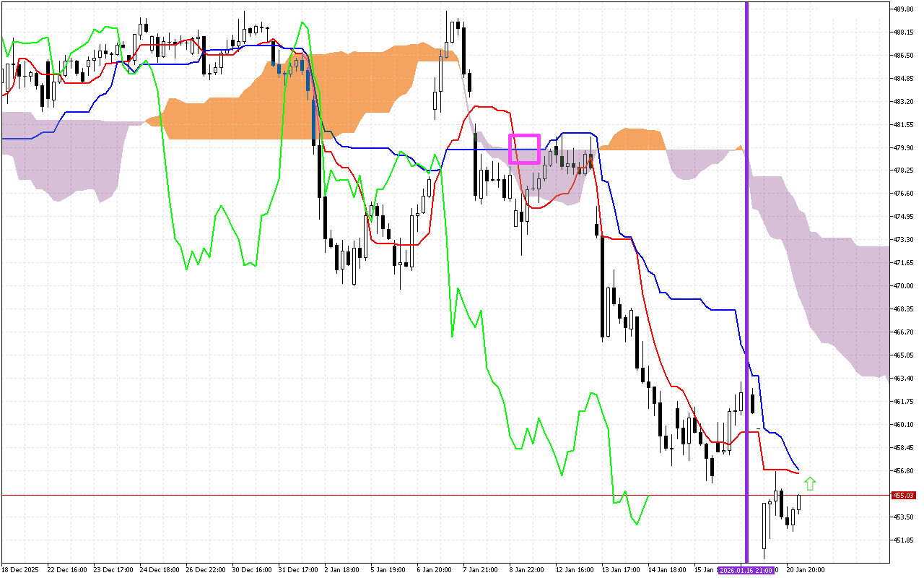Select the green up arrow object

pyautogui.click(x=810, y=484)
